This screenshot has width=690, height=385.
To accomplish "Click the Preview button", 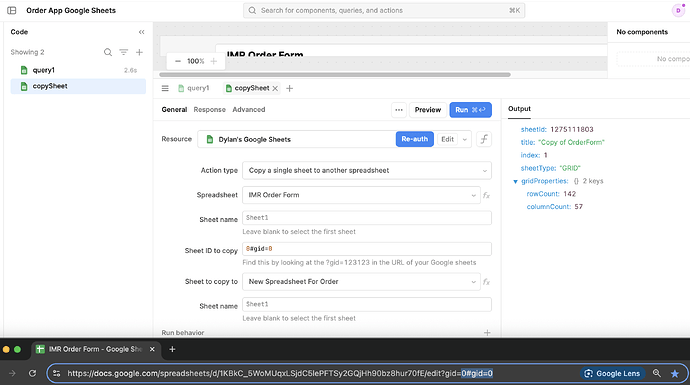I will tap(428, 110).
